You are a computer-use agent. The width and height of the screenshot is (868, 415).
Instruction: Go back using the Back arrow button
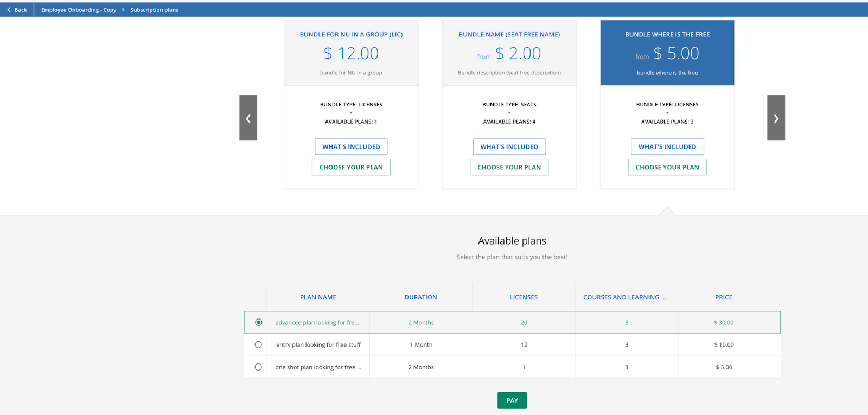(17, 10)
